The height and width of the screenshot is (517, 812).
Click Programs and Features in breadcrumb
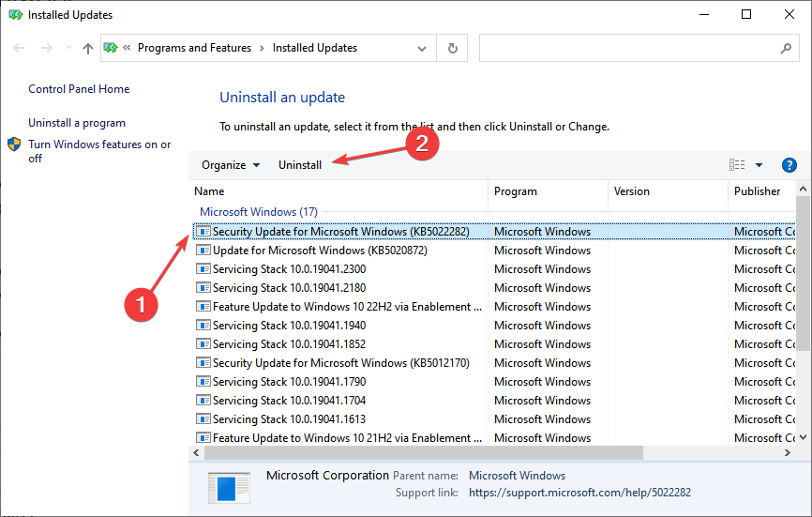(194, 48)
